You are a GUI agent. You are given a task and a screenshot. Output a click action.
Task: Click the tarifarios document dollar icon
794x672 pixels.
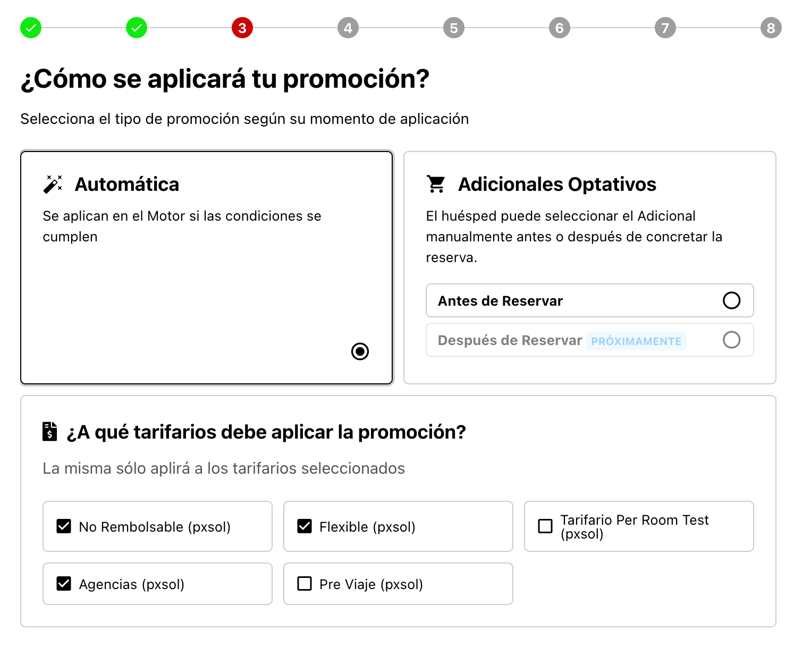[49, 431]
